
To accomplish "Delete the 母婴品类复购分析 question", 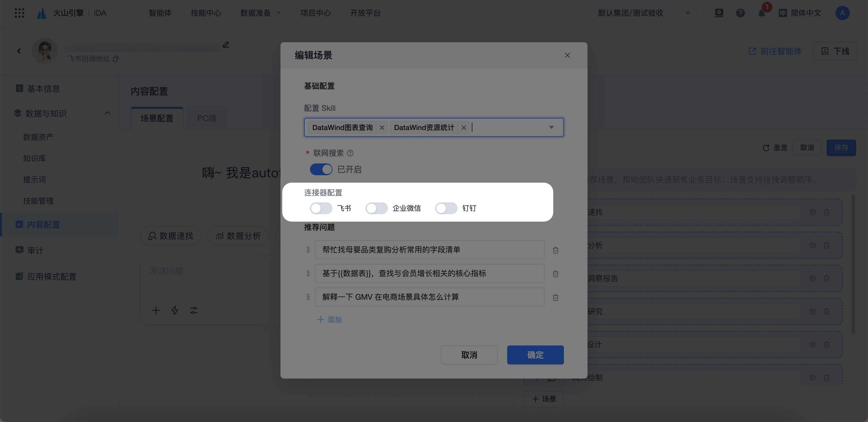I will coord(556,250).
